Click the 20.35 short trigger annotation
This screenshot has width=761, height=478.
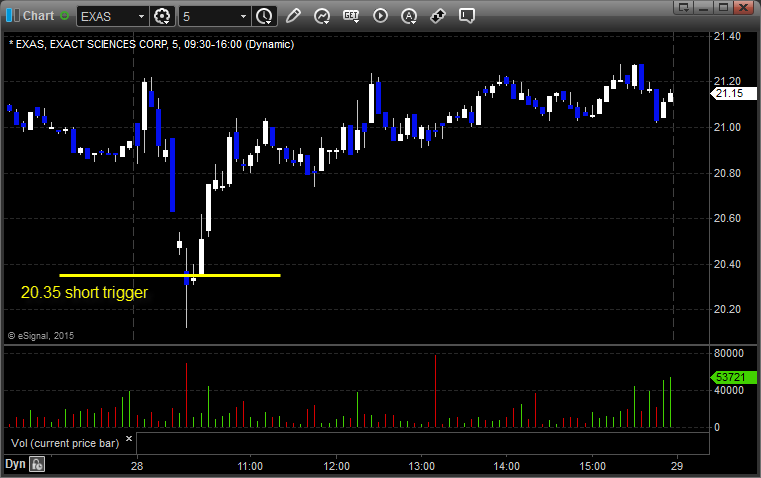pos(84,293)
